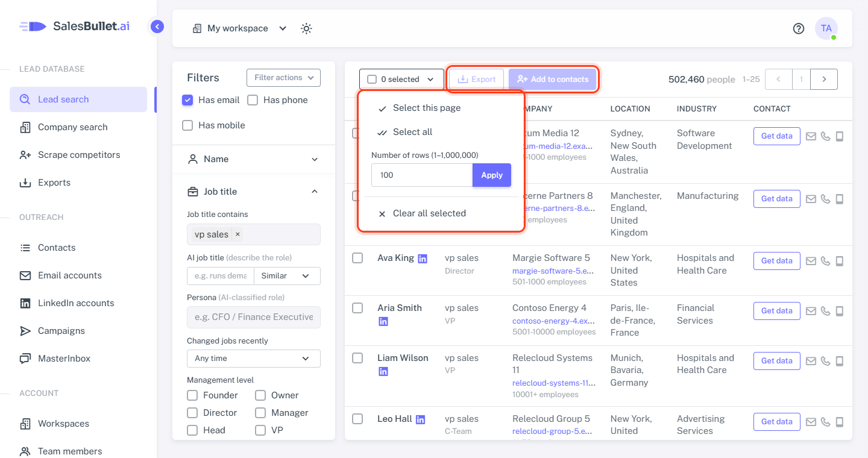The height and width of the screenshot is (458, 868).
Task: Click the Apply rows button
Action: tap(492, 175)
